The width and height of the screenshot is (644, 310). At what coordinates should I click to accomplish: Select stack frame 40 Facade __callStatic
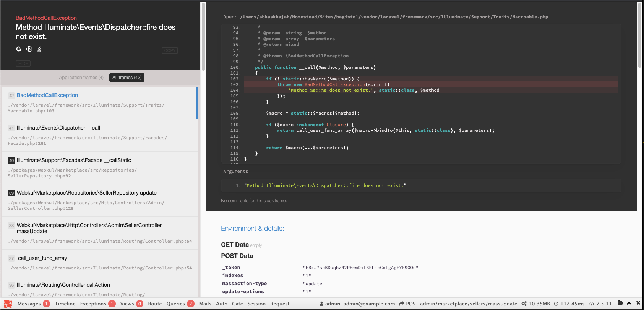[99, 168]
